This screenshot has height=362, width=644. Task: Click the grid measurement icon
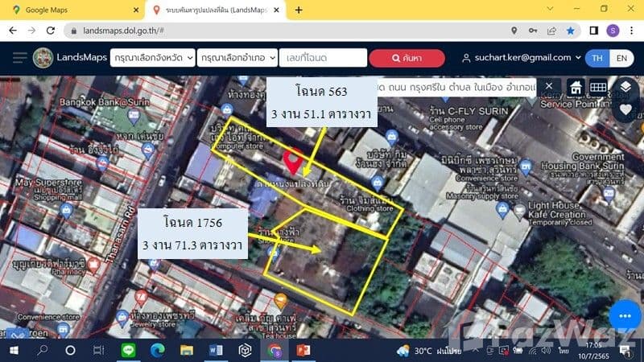(598, 87)
